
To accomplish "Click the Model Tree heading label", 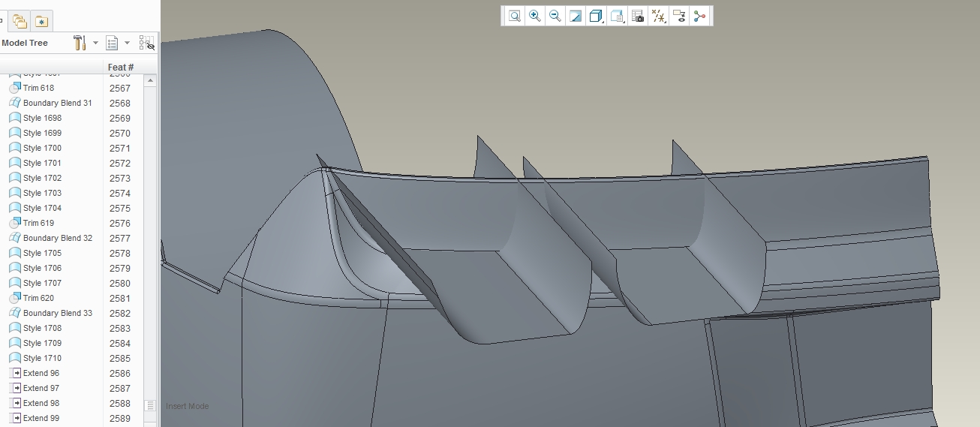I will pyautogui.click(x=25, y=43).
